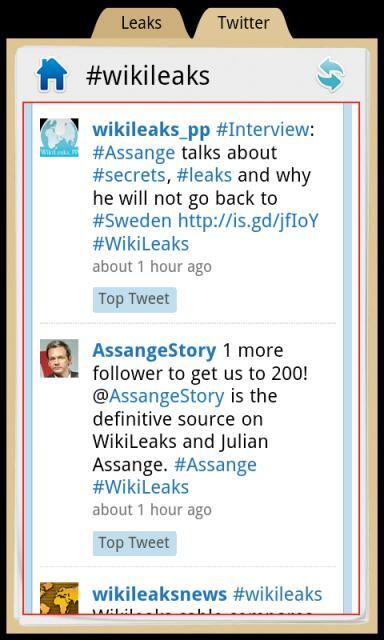Open the AssangeStory profile photo
This screenshot has height=640, width=384.
(59, 358)
